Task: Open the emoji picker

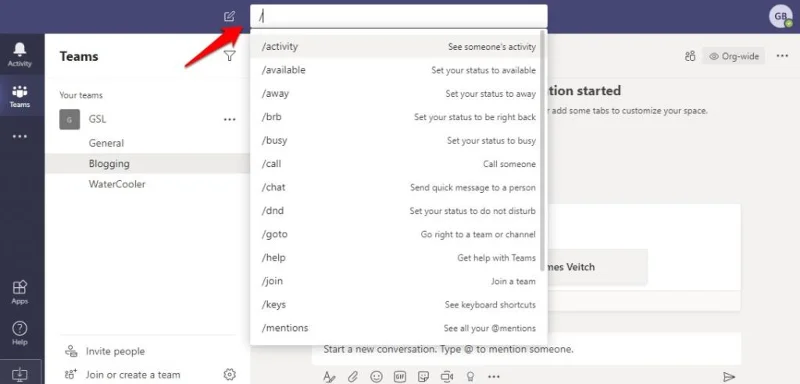Action: (377, 377)
